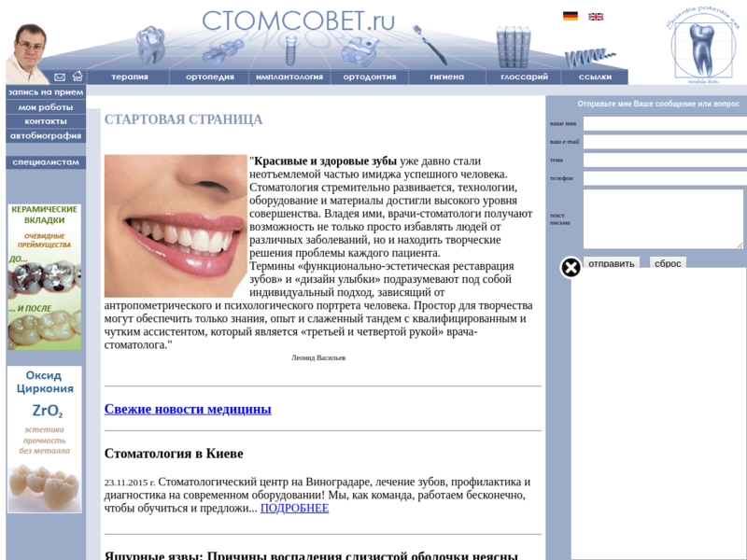Click the doctor portrait photo
Image resolution: width=747 pixels, height=560 pixels.
pos(28,53)
